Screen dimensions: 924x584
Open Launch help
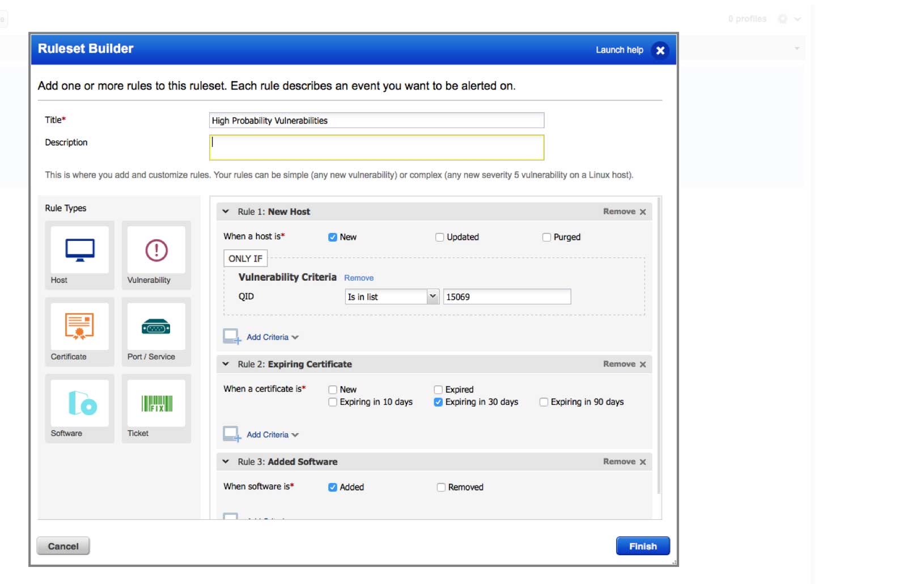pyautogui.click(x=619, y=50)
